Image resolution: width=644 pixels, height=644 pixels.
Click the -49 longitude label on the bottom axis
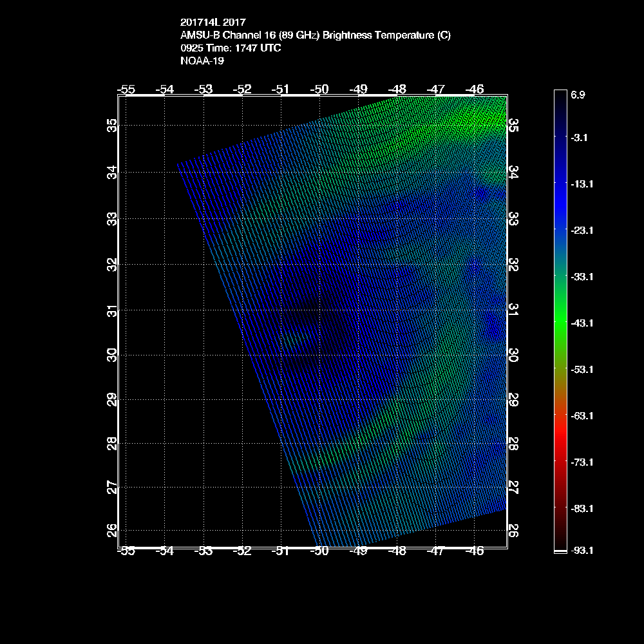pyautogui.click(x=359, y=551)
